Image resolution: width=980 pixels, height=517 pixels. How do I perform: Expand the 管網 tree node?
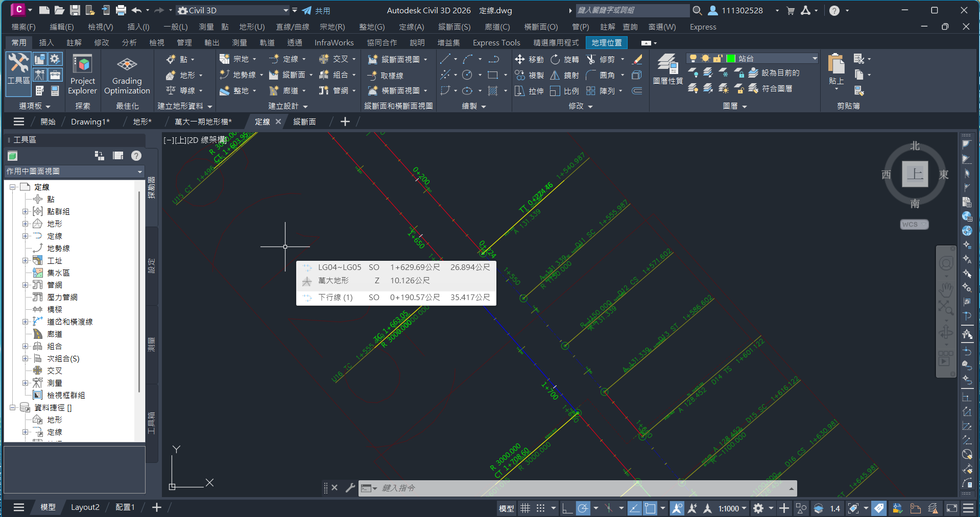click(25, 285)
